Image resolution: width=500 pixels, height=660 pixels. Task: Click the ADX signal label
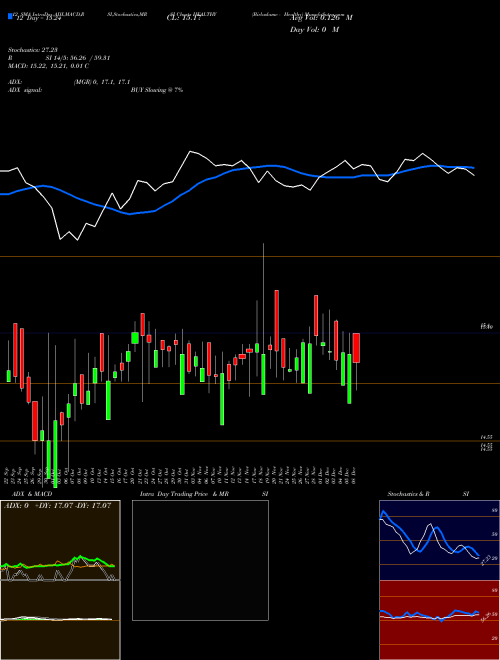[x=25, y=90]
